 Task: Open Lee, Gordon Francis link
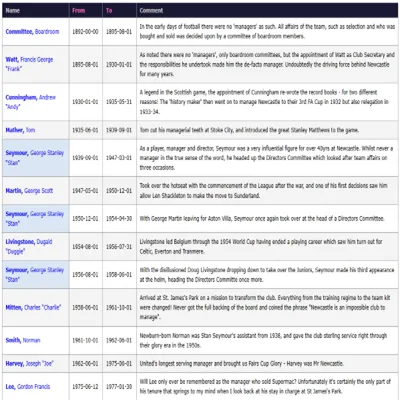(28, 387)
